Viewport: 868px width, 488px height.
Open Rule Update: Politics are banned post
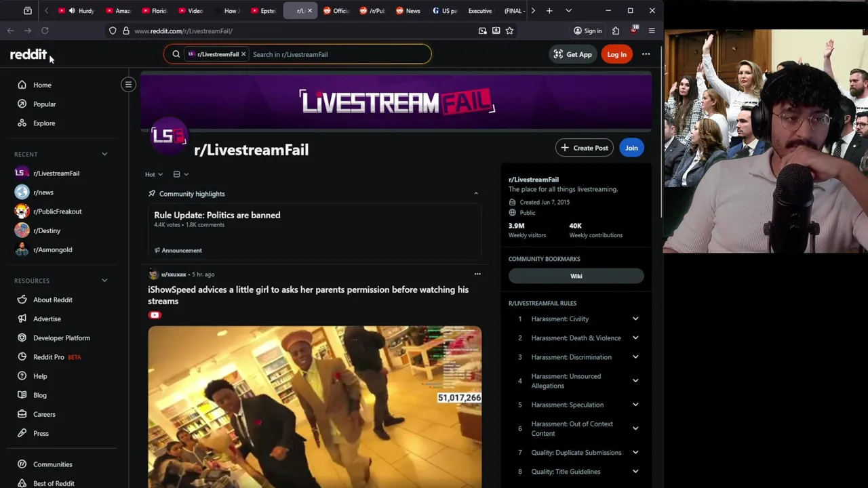(217, 215)
